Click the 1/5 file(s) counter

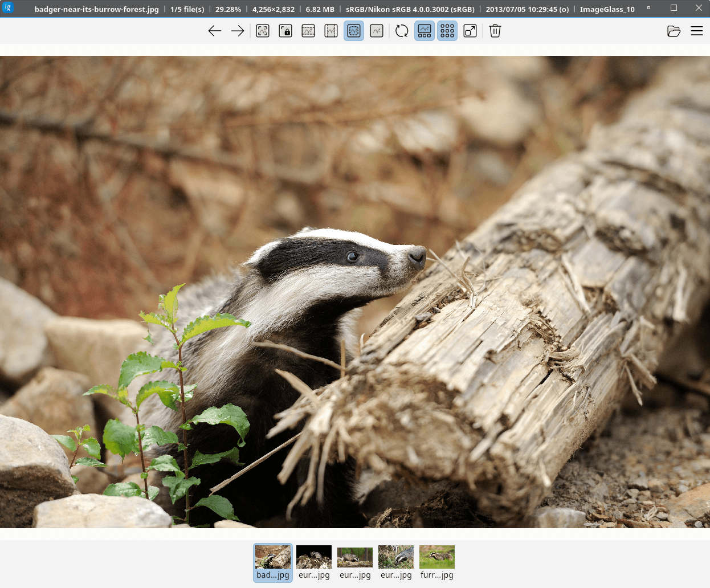(x=187, y=9)
